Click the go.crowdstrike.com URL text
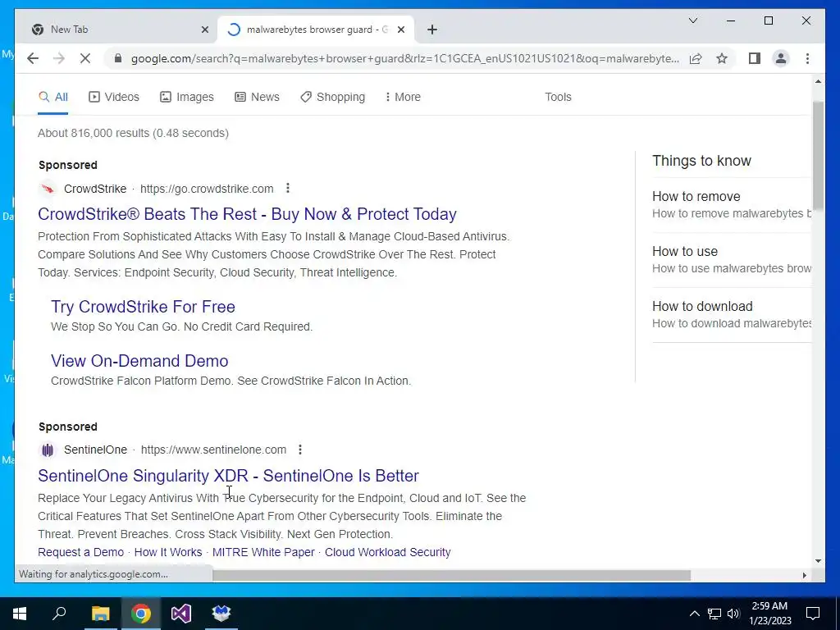 click(x=207, y=189)
